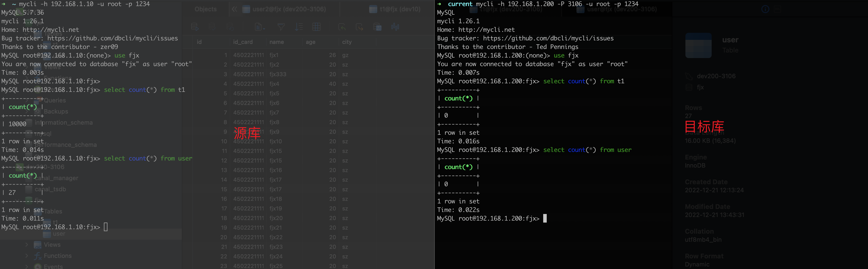868x269 pixels.
Task: Switch to the user@fjx (dev200-3106) tab
Action: [617, 9]
